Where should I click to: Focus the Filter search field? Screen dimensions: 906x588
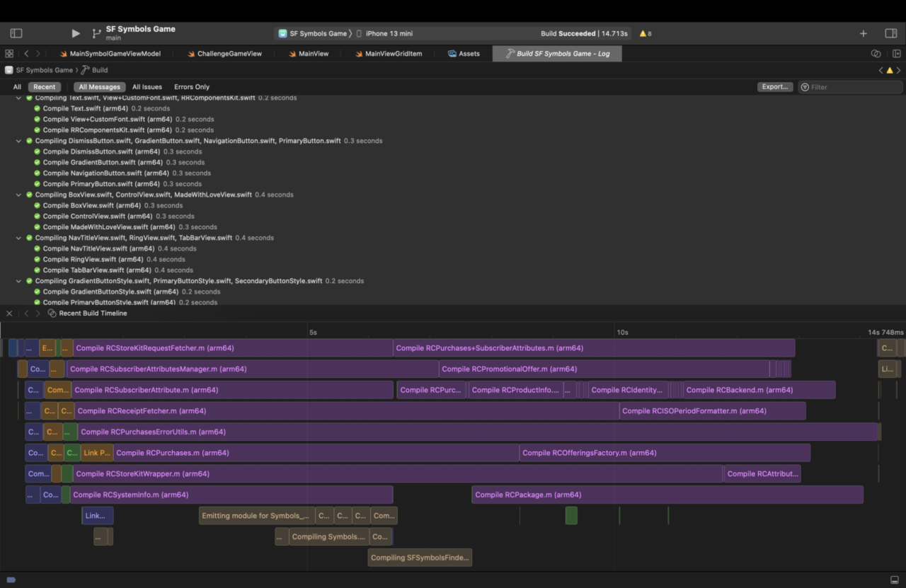(850, 87)
